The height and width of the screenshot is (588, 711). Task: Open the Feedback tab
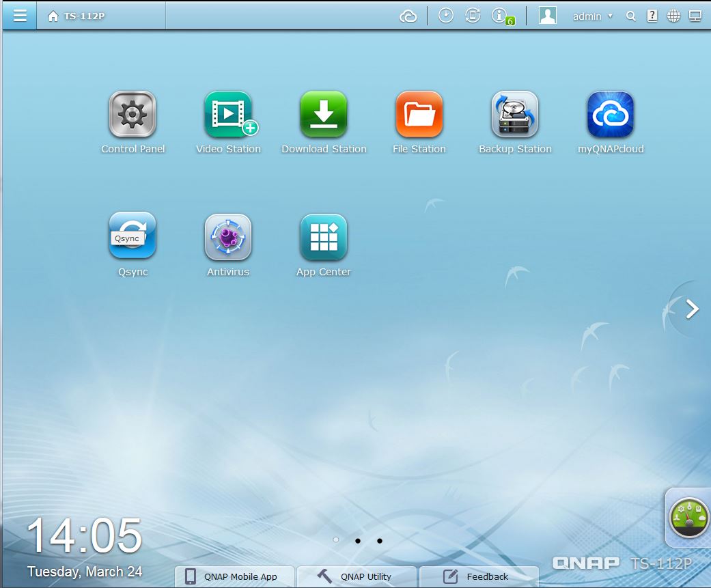pos(479,576)
